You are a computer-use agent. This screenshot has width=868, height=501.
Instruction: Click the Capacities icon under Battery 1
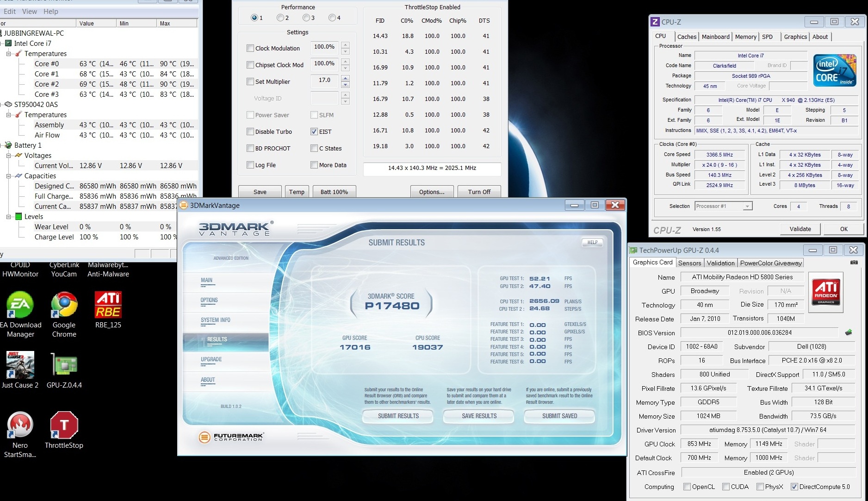[19, 175]
